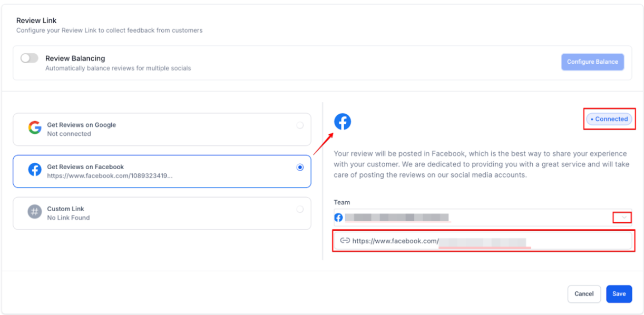The image size is (644, 315).
Task: Click the Connected status badge
Action: point(609,119)
